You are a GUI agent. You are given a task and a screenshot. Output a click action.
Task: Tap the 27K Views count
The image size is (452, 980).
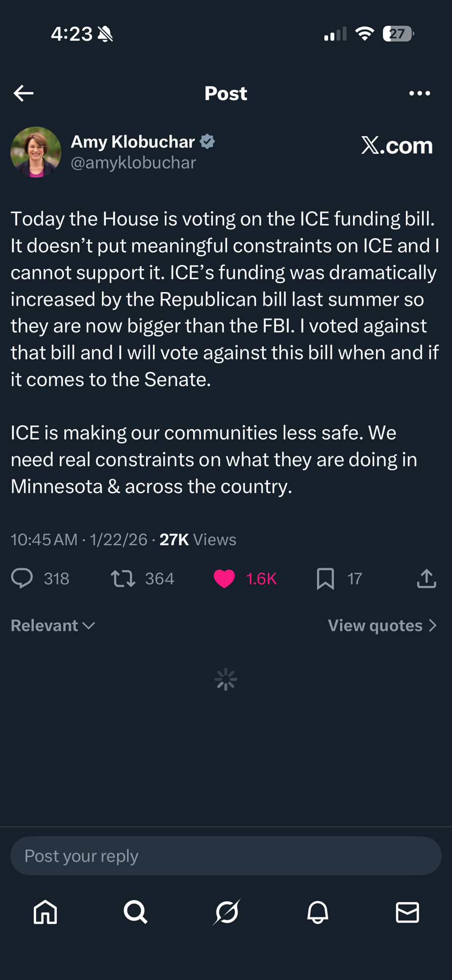tap(198, 539)
